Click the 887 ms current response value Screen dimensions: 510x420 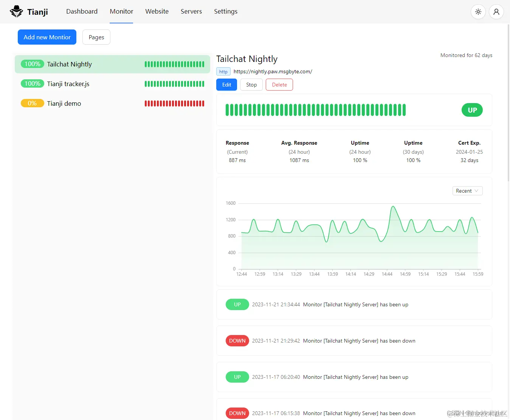coord(237,160)
